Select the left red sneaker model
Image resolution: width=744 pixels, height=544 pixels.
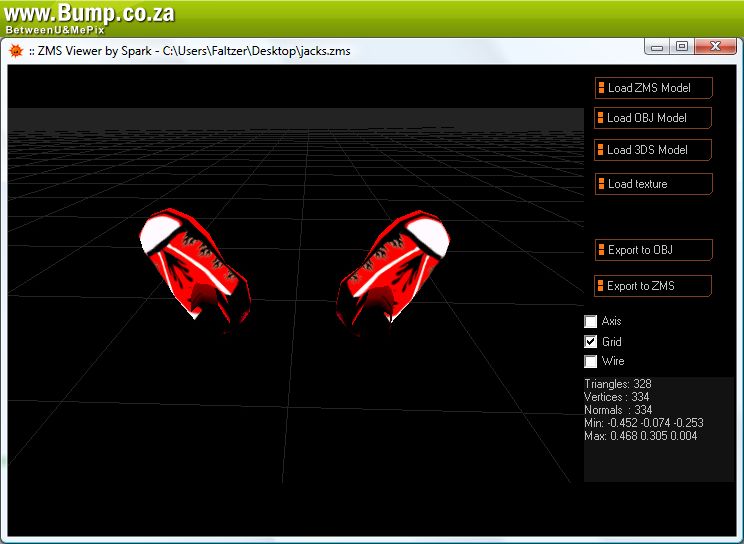[193, 264]
